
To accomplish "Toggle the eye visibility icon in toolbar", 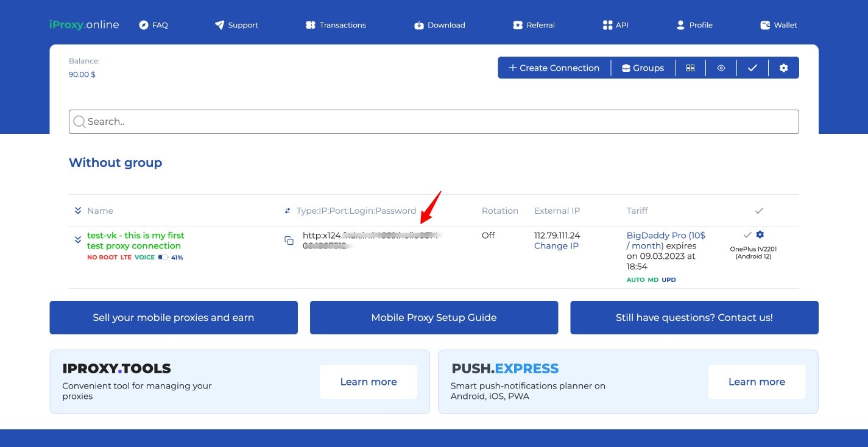I will point(721,68).
